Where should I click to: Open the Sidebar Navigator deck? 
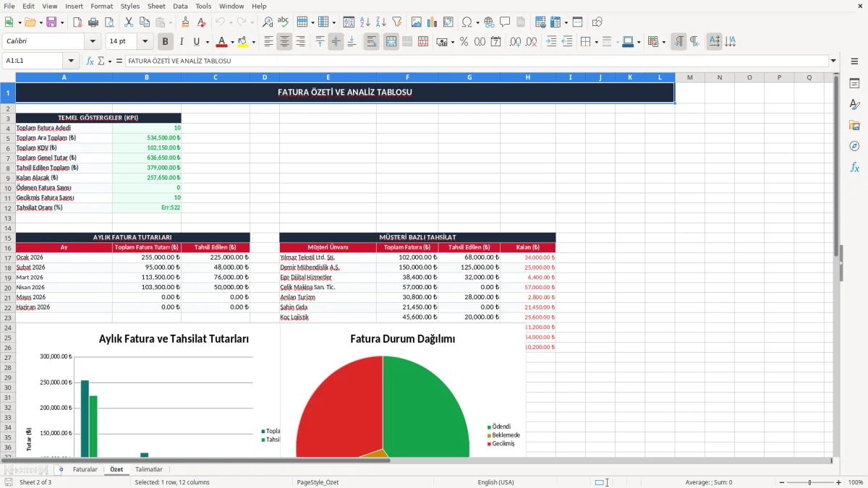click(x=854, y=147)
